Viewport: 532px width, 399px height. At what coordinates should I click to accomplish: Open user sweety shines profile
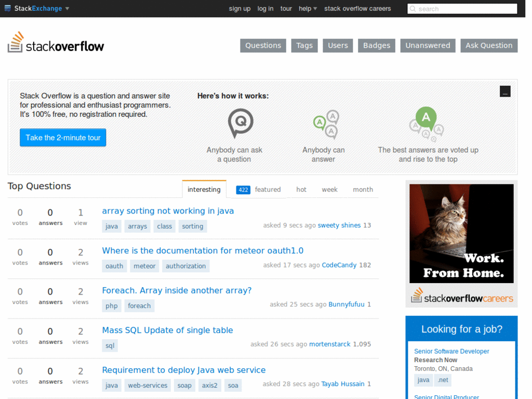(x=339, y=225)
